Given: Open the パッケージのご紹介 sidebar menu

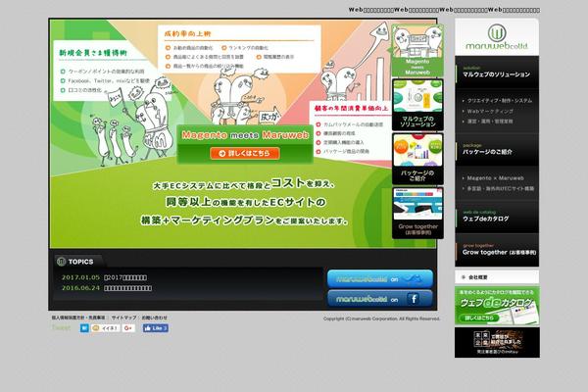Looking at the screenshot, I should (x=497, y=150).
